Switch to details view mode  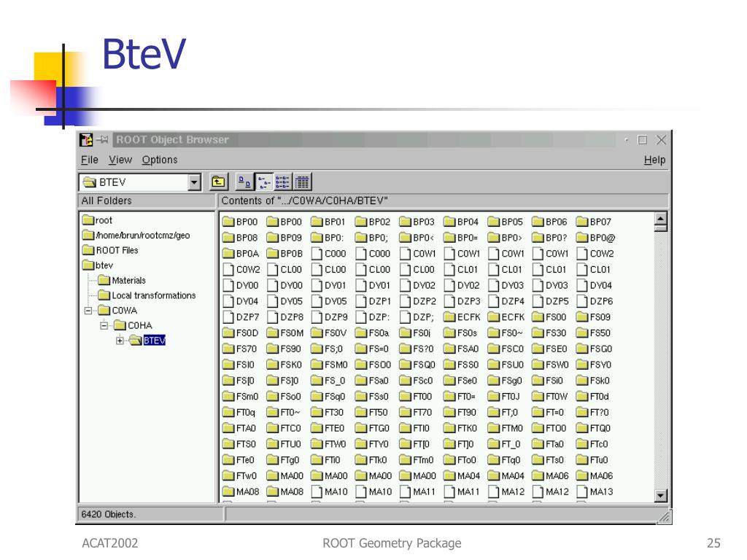point(302,182)
